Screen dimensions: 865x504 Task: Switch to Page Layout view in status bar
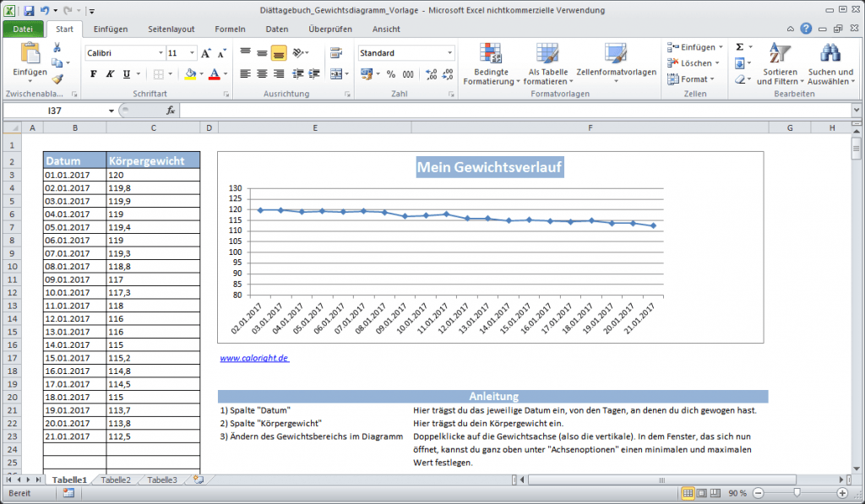point(701,493)
